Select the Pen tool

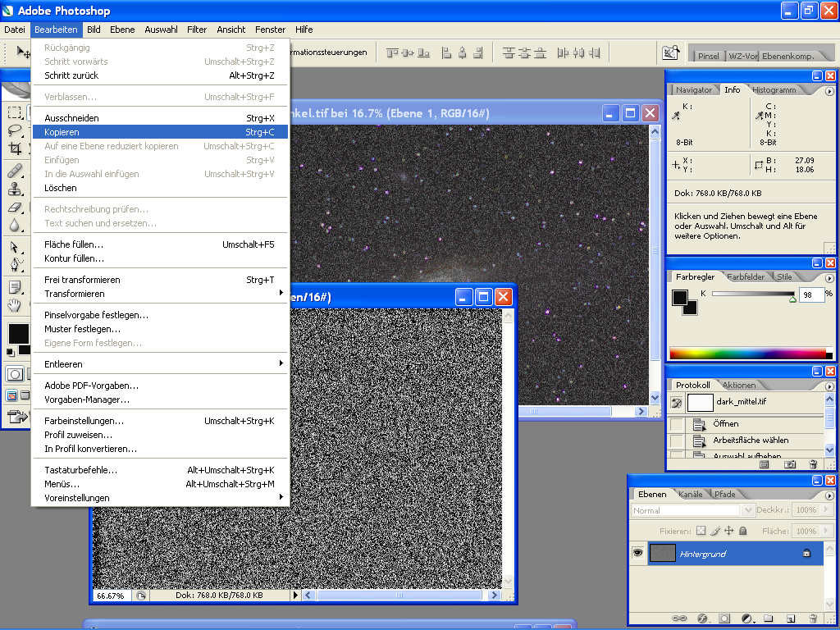click(x=15, y=265)
